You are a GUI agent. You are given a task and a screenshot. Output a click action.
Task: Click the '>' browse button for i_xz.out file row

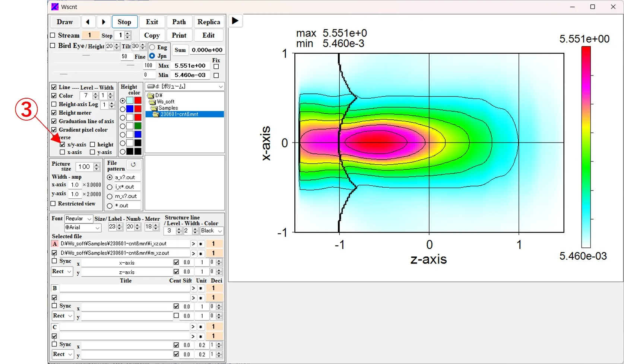point(193,244)
